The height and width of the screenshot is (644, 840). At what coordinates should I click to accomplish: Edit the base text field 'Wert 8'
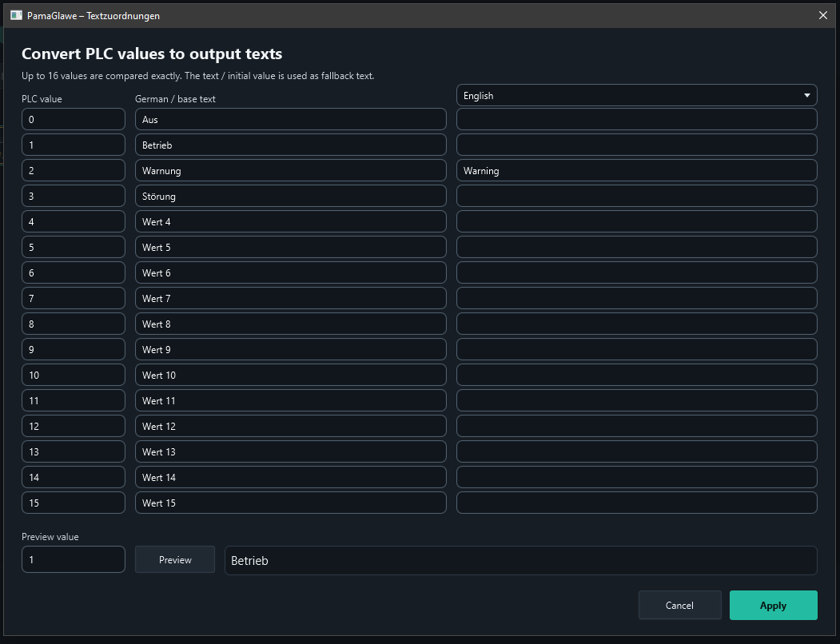(x=290, y=324)
